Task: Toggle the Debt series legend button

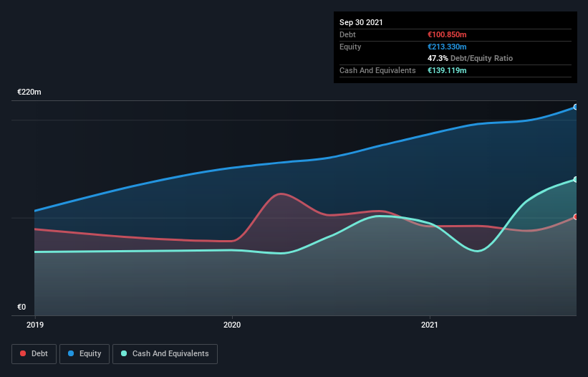Action: pos(34,354)
